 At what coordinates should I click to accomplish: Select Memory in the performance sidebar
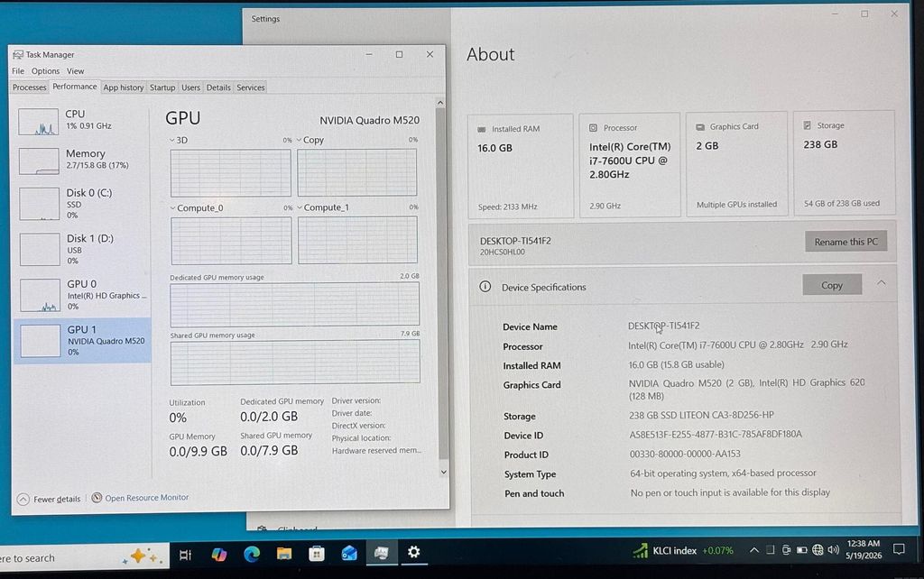82,161
